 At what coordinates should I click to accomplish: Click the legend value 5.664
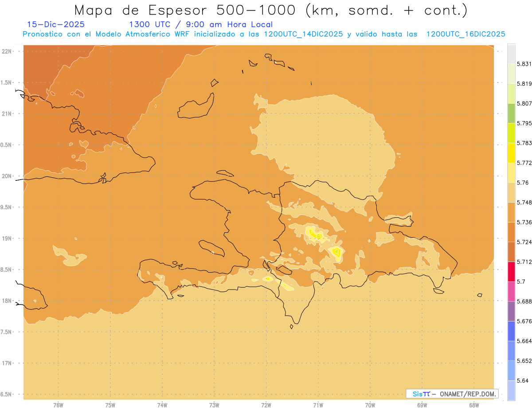coord(524,341)
